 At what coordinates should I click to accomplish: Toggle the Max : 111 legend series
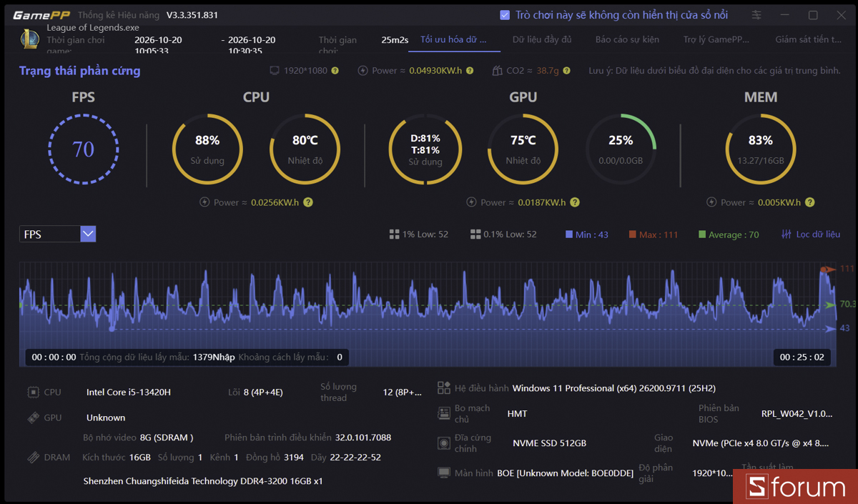(654, 234)
